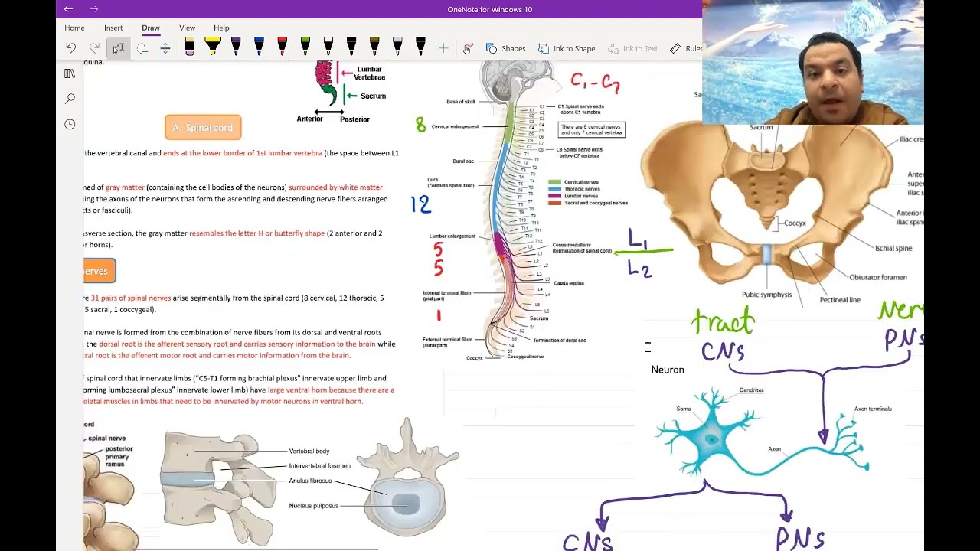The height and width of the screenshot is (551, 980).
Task: Click the 'Vertebral body' label
Action: (x=309, y=452)
